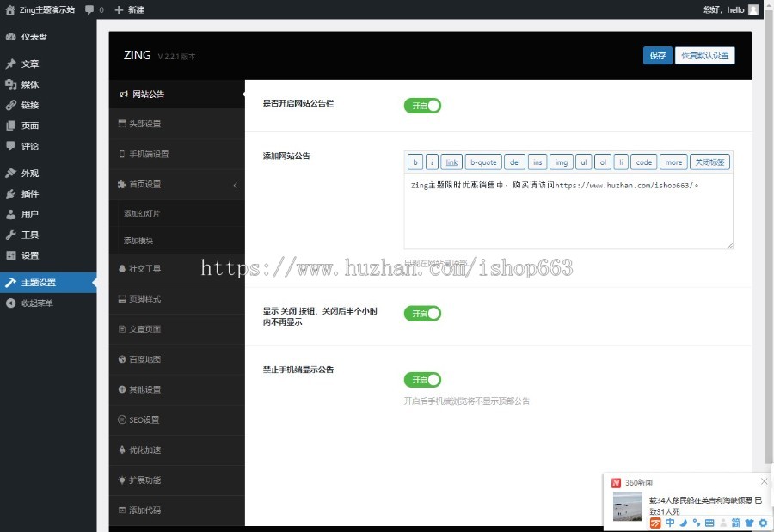
Task: Open the 360新闻 news thumbnail image
Action: click(628, 506)
